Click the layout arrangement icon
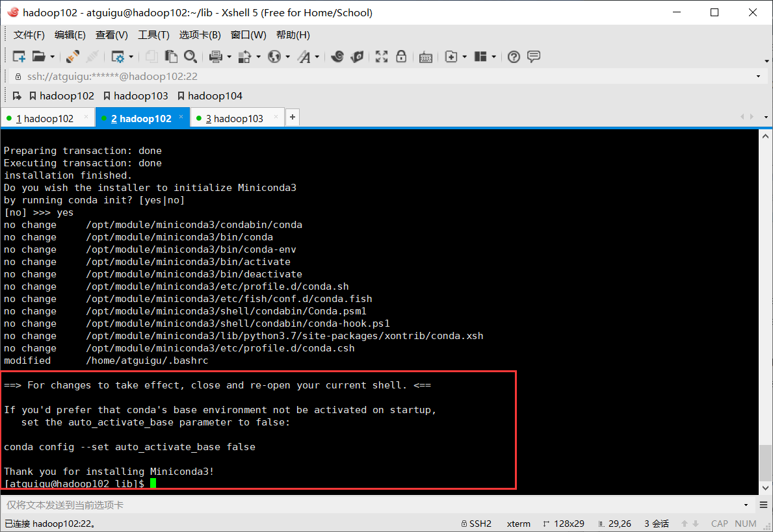Viewport: 773px width, 532px height. (x=480, y=57)
